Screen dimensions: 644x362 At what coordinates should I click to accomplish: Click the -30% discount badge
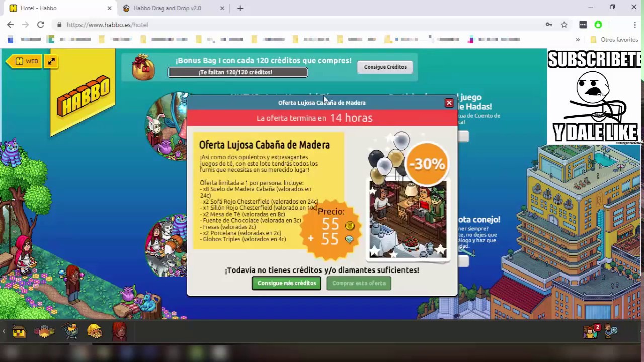click(427, 164)
